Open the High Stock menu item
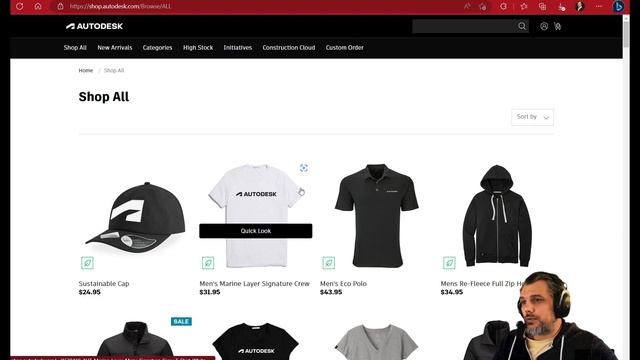Image resolution: width=640 pixels, height=360 pixels. (x=198, y=47)
